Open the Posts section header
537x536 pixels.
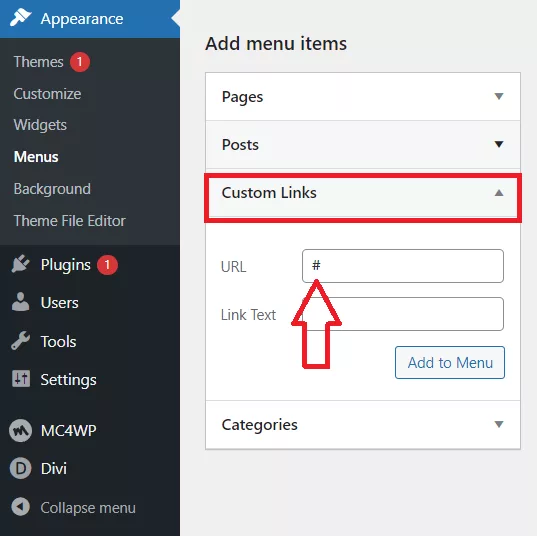click(363, 145)
